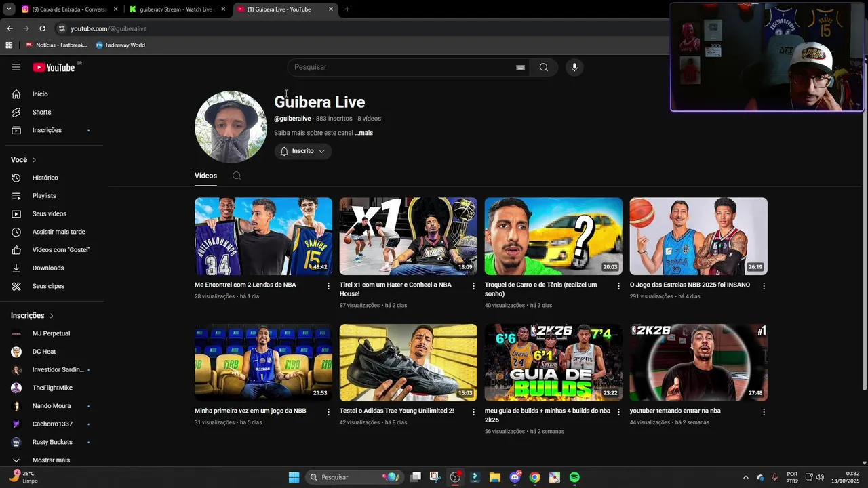Screen dimensions: 868x488
Task: Click the taskbar Pesquisar search box
Action: click(353, 477)
